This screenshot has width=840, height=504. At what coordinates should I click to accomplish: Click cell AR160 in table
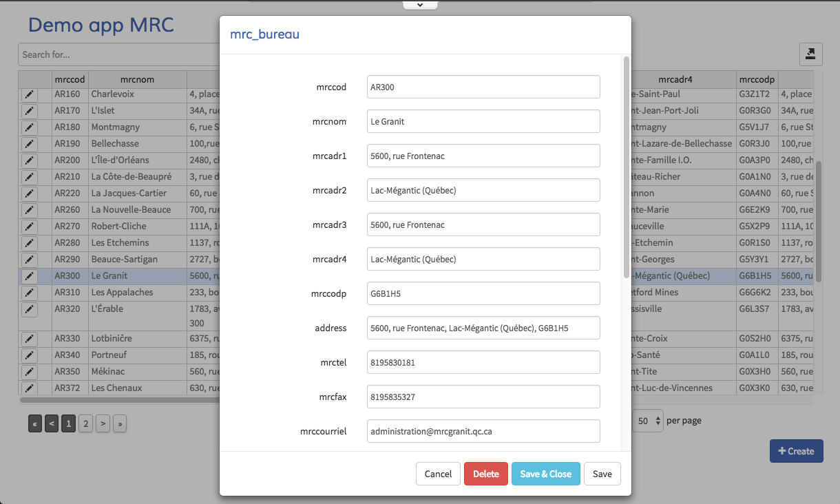click(70, 94)
